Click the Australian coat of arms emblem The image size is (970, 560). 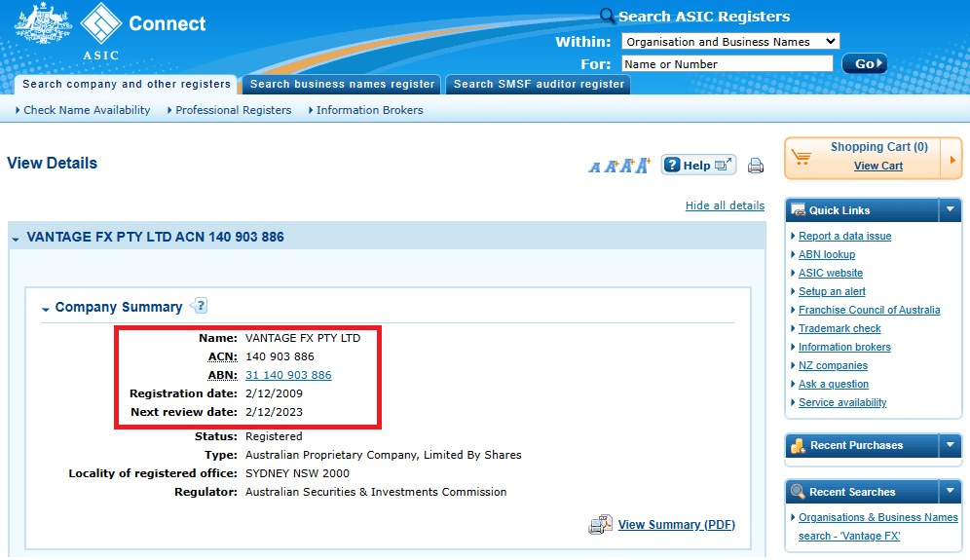pos(42,23)
